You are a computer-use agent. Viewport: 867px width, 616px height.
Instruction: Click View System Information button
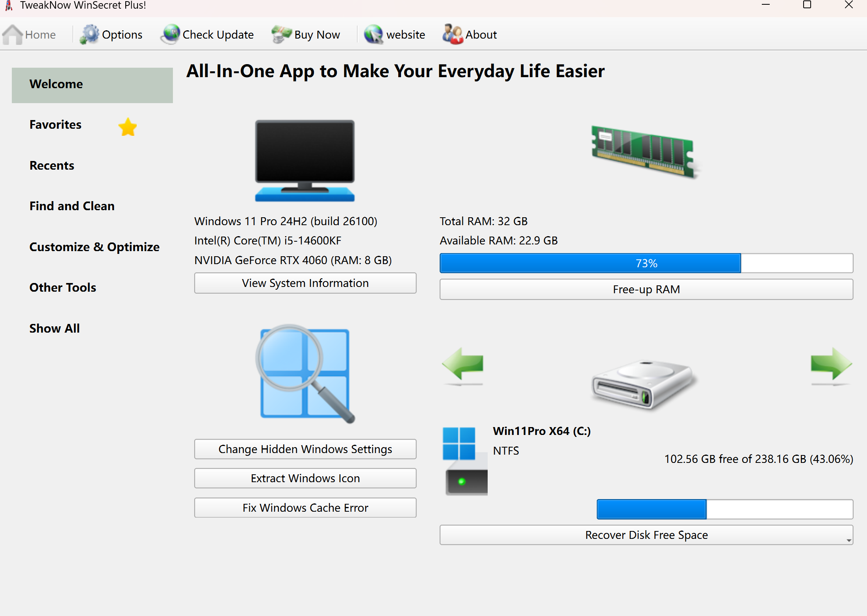pyautogui.click(x=305, y=283)
